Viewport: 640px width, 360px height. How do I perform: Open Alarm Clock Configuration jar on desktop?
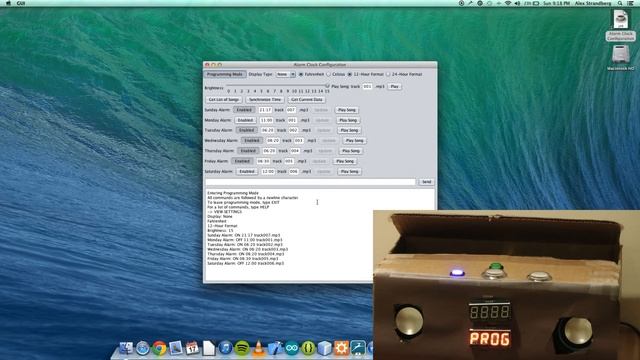coord(620,25)
